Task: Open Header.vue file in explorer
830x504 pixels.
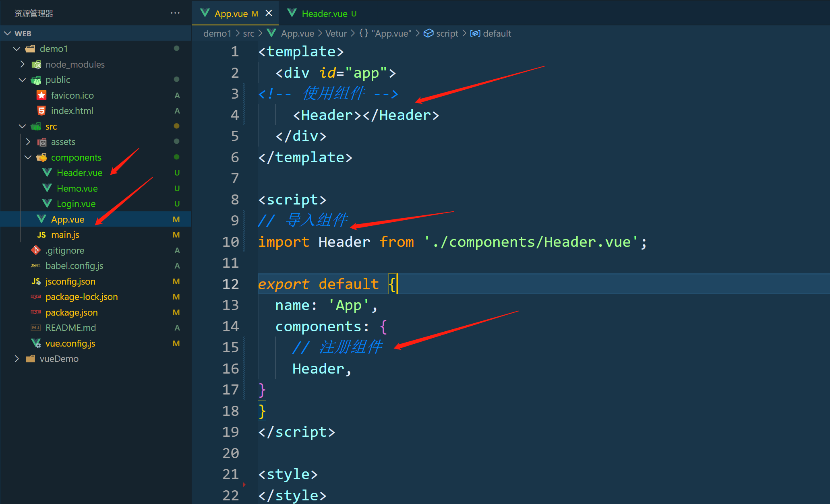Action: point(80,173)
